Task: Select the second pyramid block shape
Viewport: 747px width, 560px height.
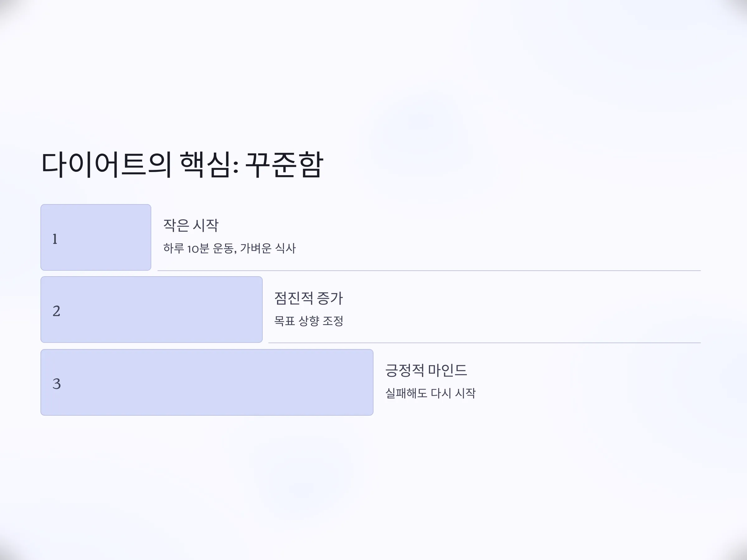Action: tap(152, 310)
